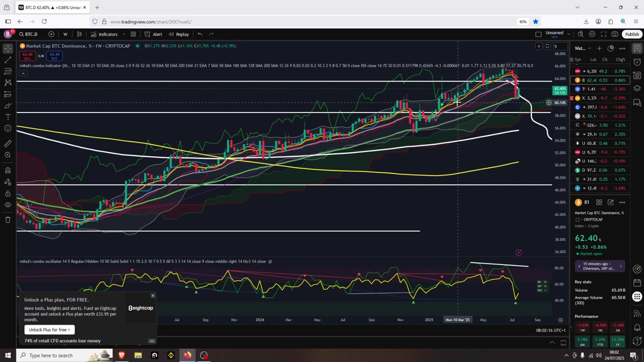Open the symbol details grid icon beside B1

click(x=599, y=202)
